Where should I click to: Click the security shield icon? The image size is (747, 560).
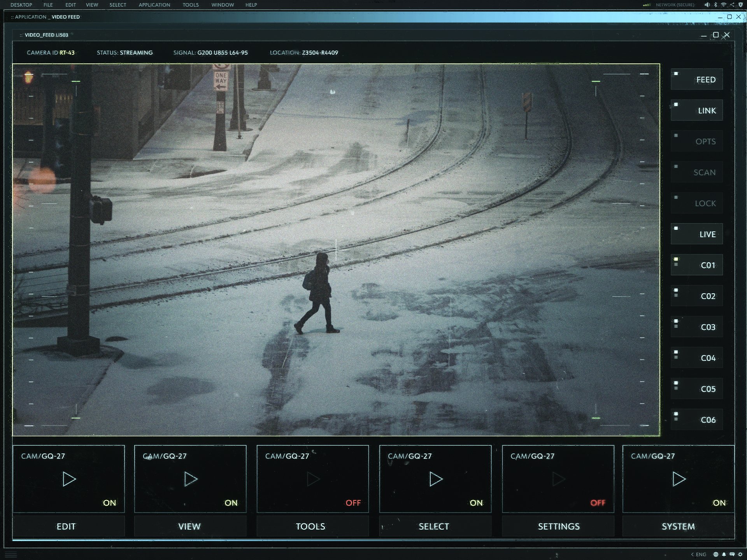740,5
